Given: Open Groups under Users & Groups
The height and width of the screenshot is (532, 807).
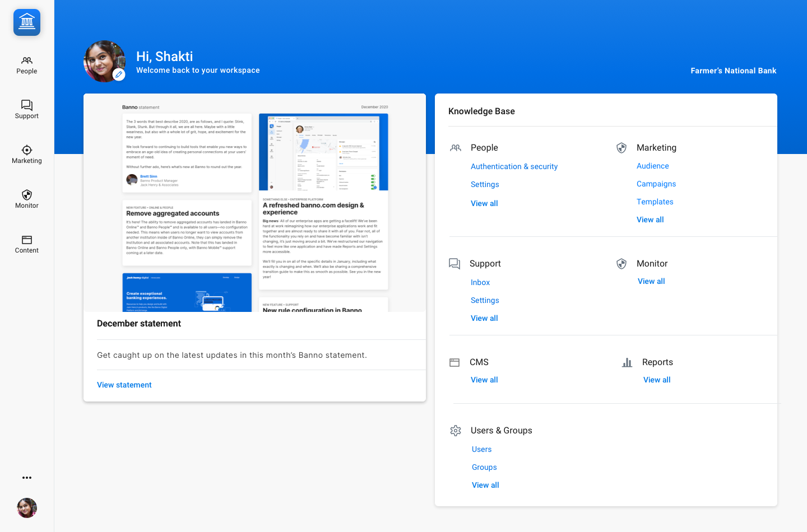Looking at the screenshot, I should point(484,467).
